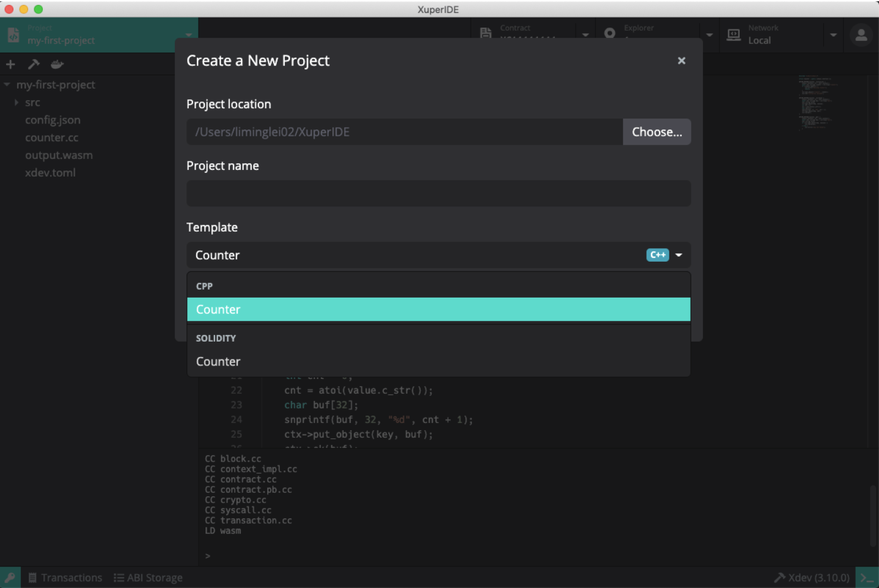Click the key icon in status bar
879x588 pixels.
[x=10, y=578]
